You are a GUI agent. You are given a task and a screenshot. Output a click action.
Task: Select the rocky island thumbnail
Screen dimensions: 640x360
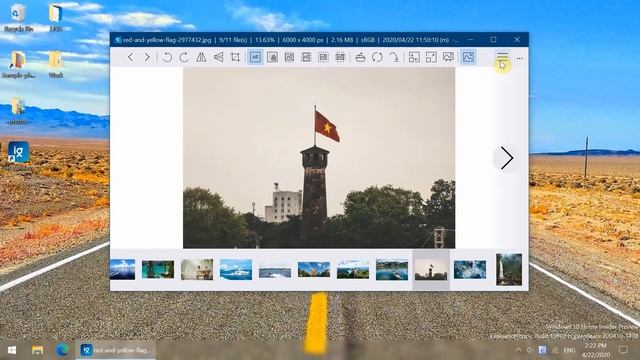tap(314, 269)
